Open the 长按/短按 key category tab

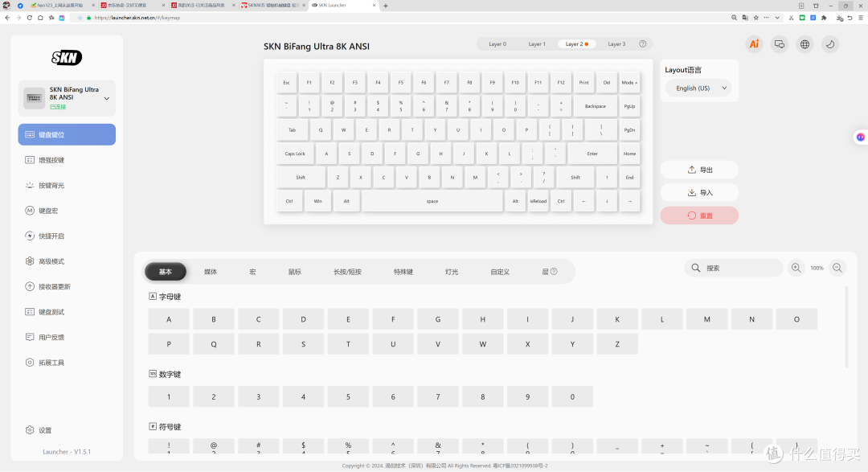347,272
